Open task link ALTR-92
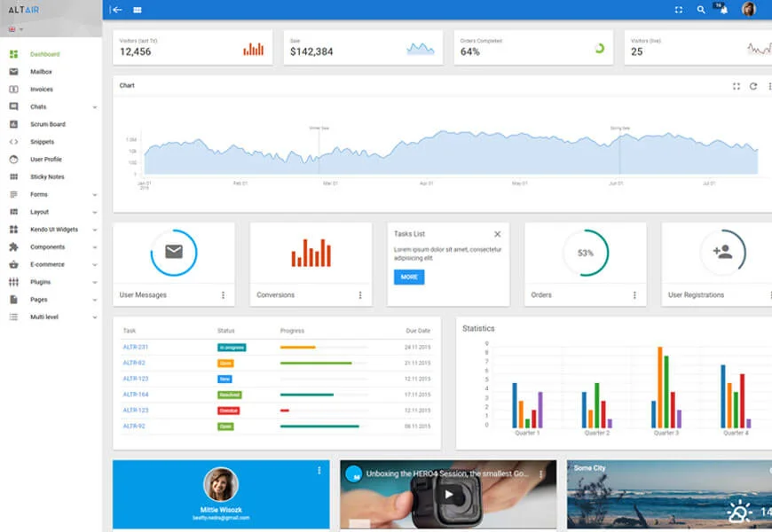Viewport: 772px width, 532px height. click(134, 426)
